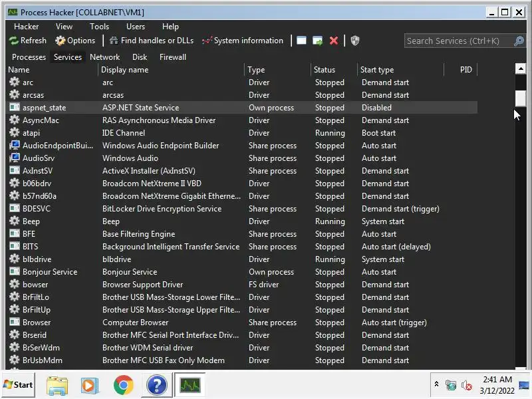Sort by the PID column header
Viewport: 532px width, 399px height.
click(x=461, y=70)
